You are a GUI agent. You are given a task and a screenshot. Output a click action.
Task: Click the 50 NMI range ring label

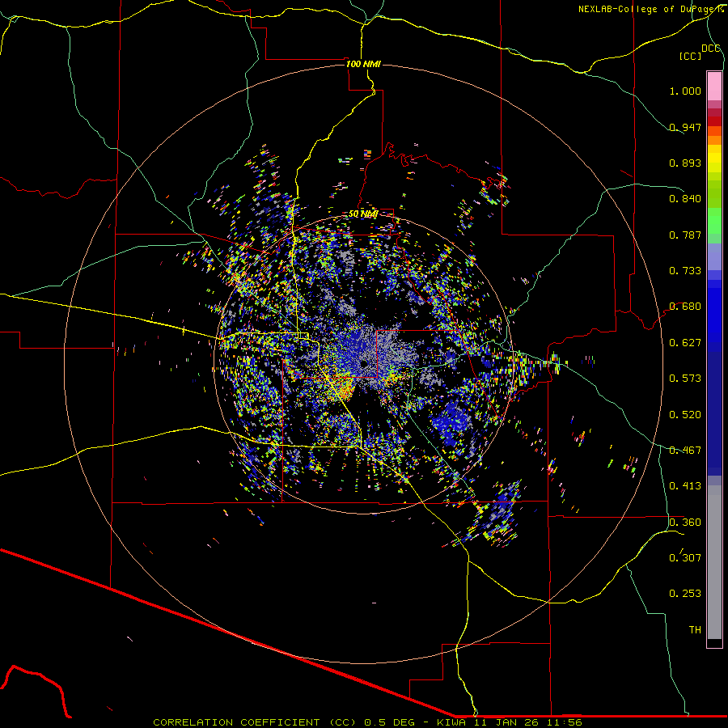coord(363,214)
